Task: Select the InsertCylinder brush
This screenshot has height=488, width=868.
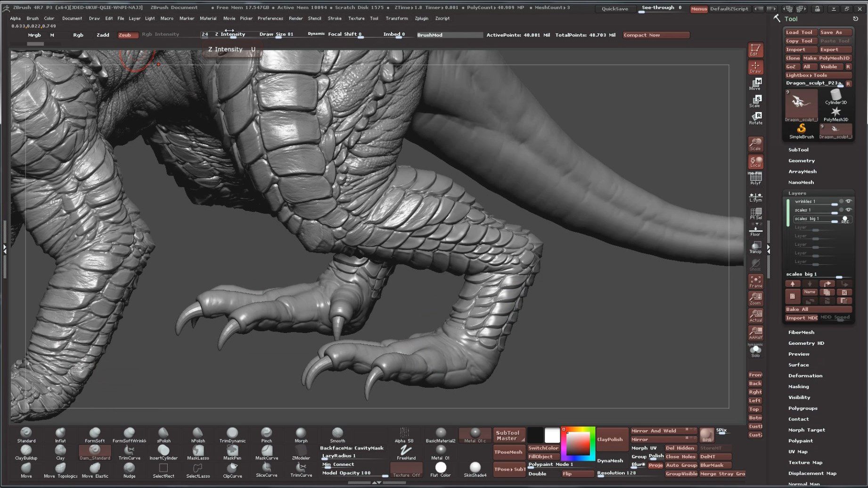Action: point(164,452)
